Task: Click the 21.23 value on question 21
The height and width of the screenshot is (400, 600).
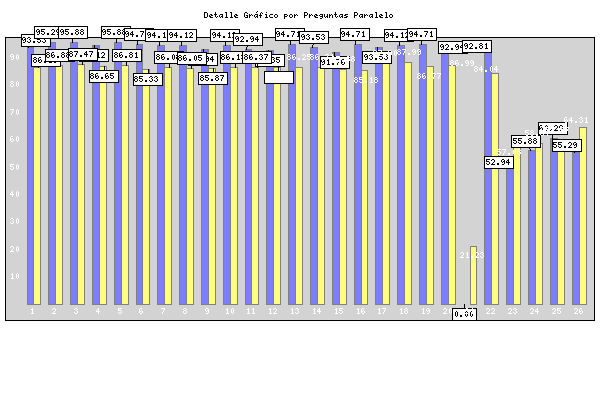Action: pos(472,255)
